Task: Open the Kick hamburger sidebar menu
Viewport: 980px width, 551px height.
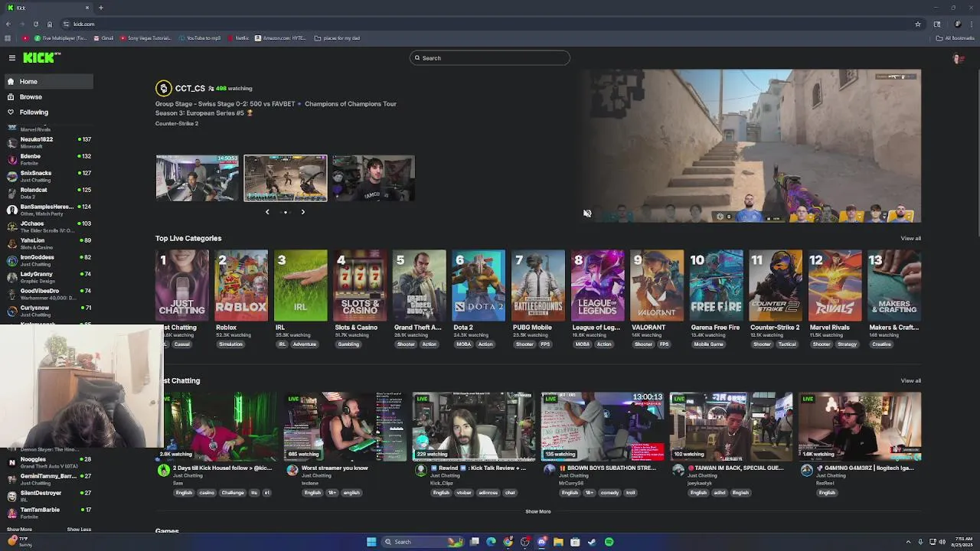Action: tap(12, 57)
